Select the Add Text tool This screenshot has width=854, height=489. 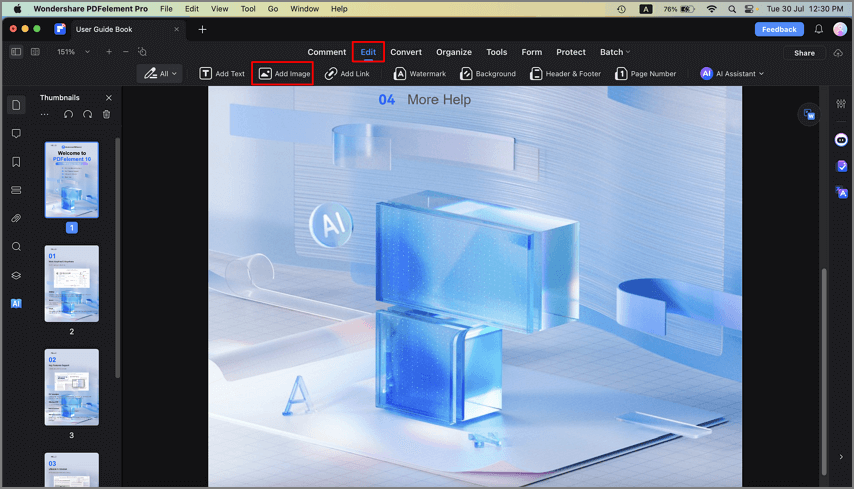(x=222, y=74)
